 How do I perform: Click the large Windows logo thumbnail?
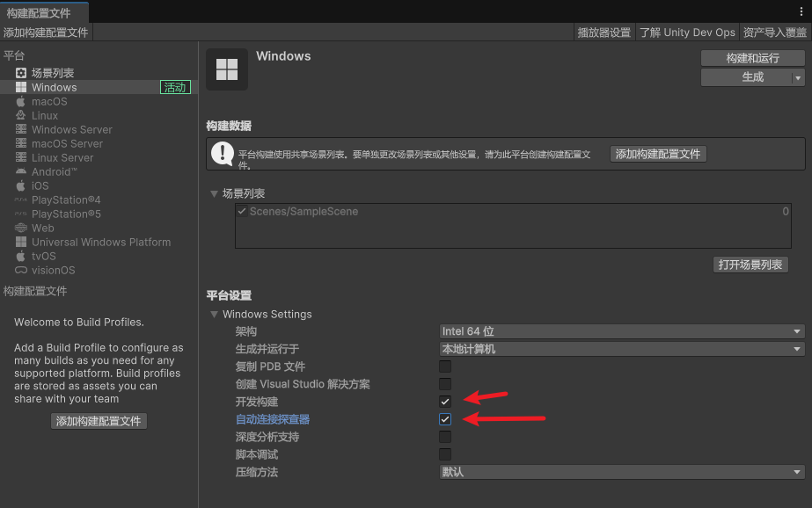tap(227, 69)
